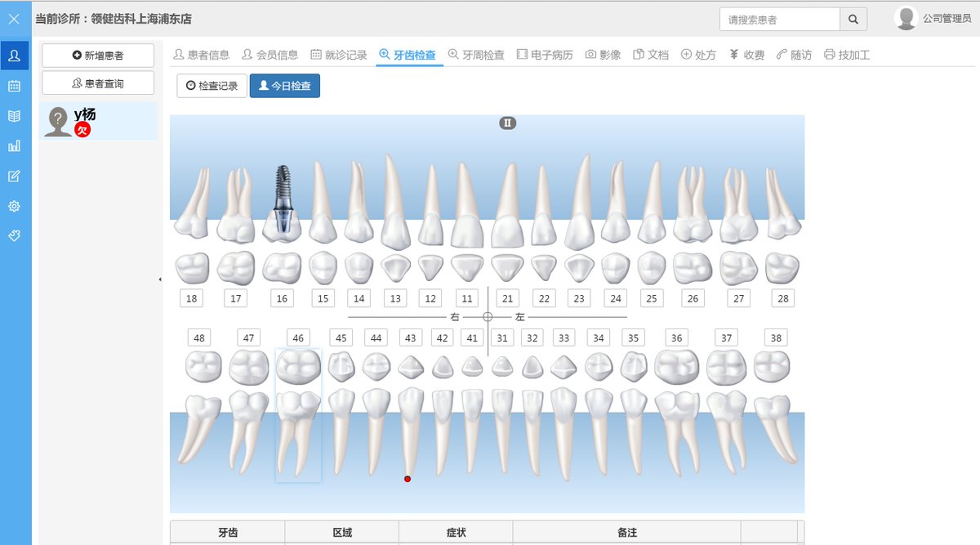Open the statistics bar chart sidebar icon
The width and height of the screenshot is (980, 545).
pos(14,146)
